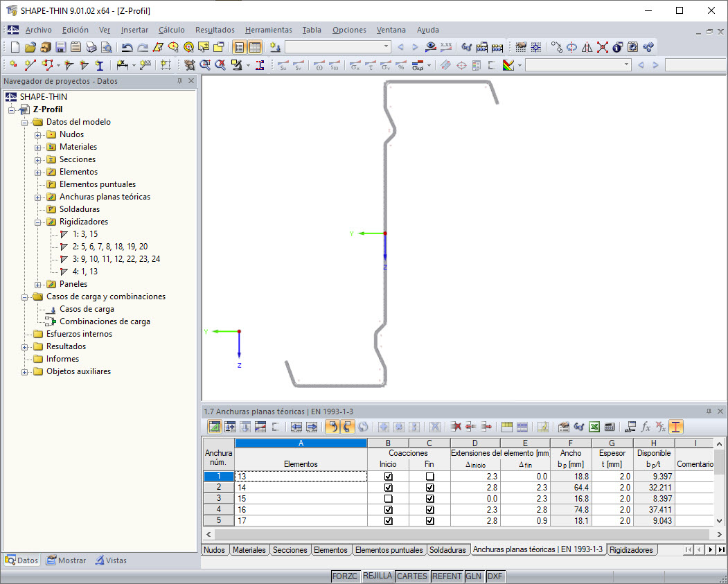Click the delete row red X table icon
Viewport: 728px width, 584px height.
tap(456, 427)
